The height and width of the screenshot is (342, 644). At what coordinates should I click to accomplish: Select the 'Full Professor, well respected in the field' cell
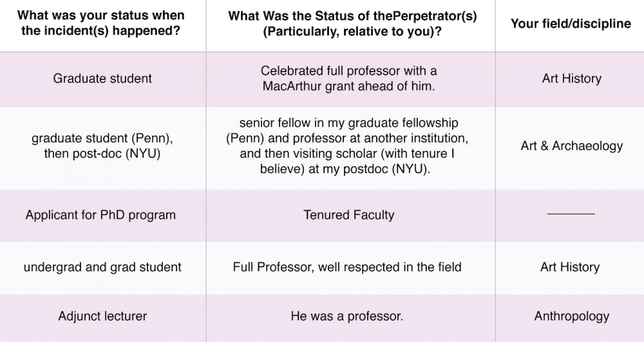coord(347,267)
